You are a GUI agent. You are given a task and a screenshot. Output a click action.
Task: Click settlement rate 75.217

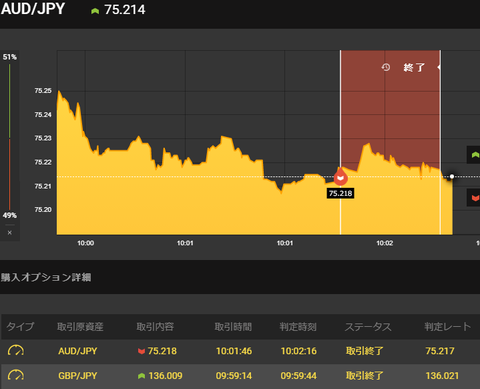(440, 351)
